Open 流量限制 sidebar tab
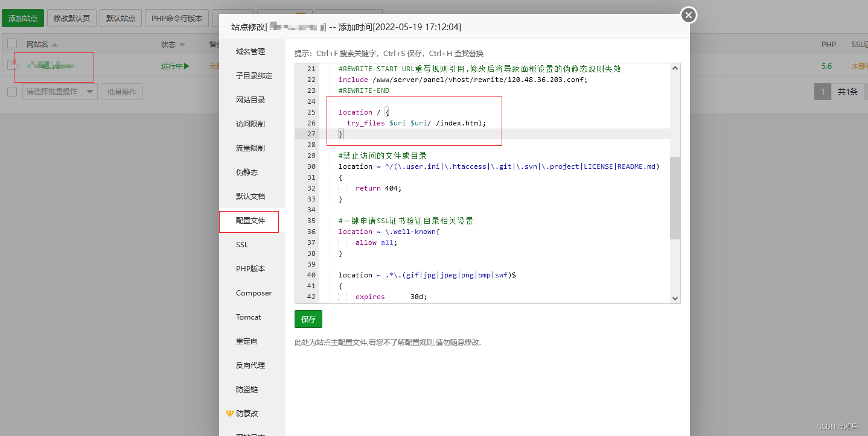Screen dimensions: 868x436 pos(251,148)
